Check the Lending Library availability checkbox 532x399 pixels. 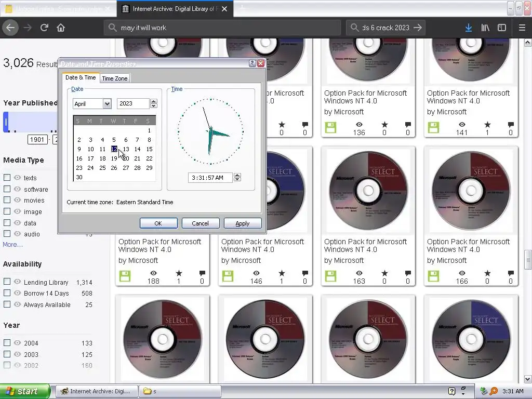click(x=7, y=282)
